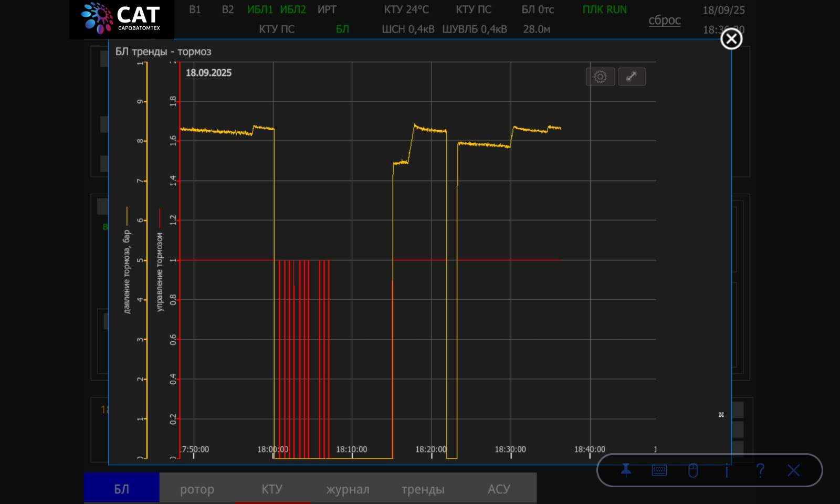
Task: Click the ЩСН 0,4кВ status label
Action: point(408,29)
